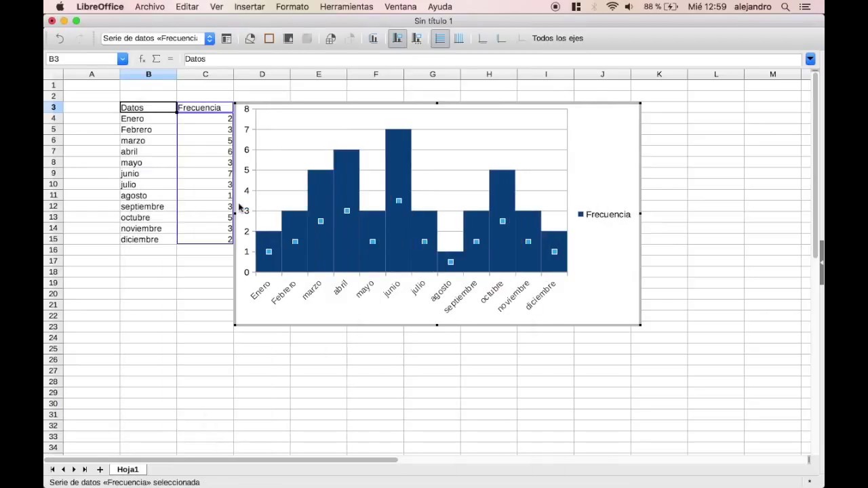This screenshot has width=868, height=488.
Task: Open Format Selection dialog icon
Action: pos(226,39)
